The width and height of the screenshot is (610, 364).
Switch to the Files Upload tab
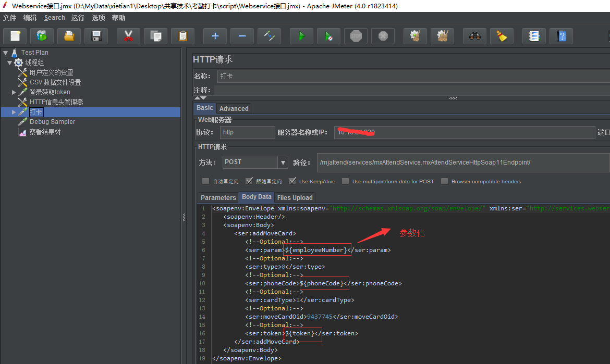coord(295,198)
